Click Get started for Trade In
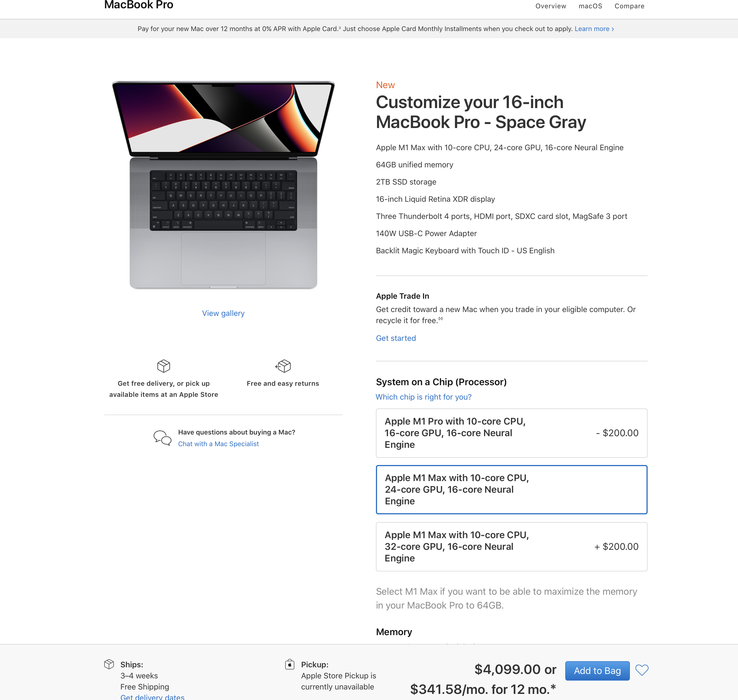 [x=396, y=338]
